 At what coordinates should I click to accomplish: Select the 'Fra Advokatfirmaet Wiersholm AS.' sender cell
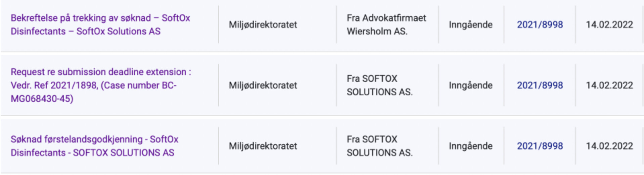(x=386, y=24)
